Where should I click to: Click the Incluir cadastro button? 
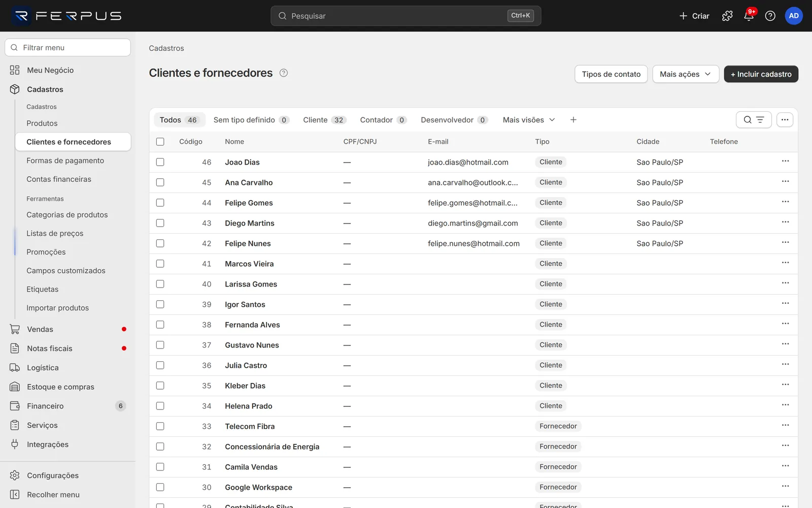(x=761, y=74)
